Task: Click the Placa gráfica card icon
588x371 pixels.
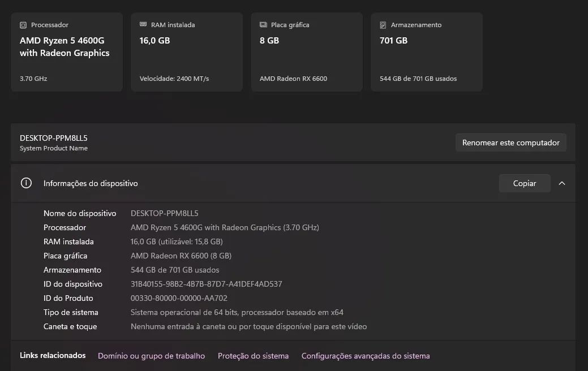Action: pyautogui.click(x=263, y=25)
